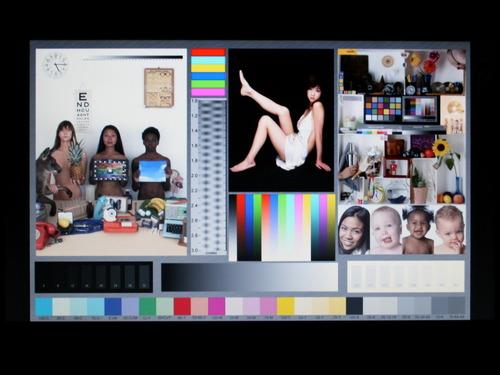Click the red bar atop the color stack
Screen dimensions: 500x375
(208, 52)
